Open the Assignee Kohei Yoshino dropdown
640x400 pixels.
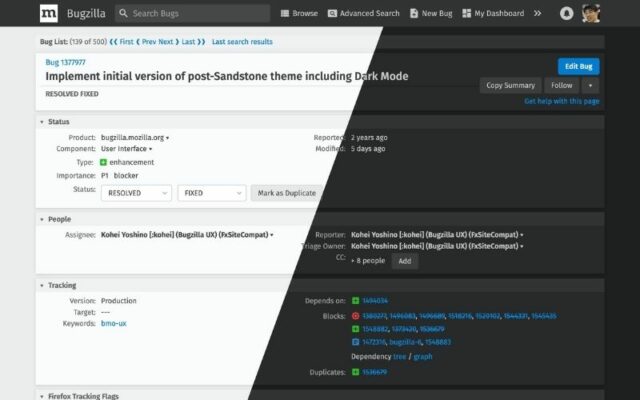pyautogui.click(x=187, y=235)
